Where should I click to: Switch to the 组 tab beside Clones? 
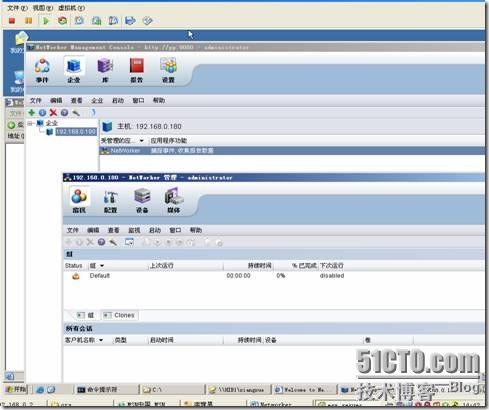tap(86, 315)
